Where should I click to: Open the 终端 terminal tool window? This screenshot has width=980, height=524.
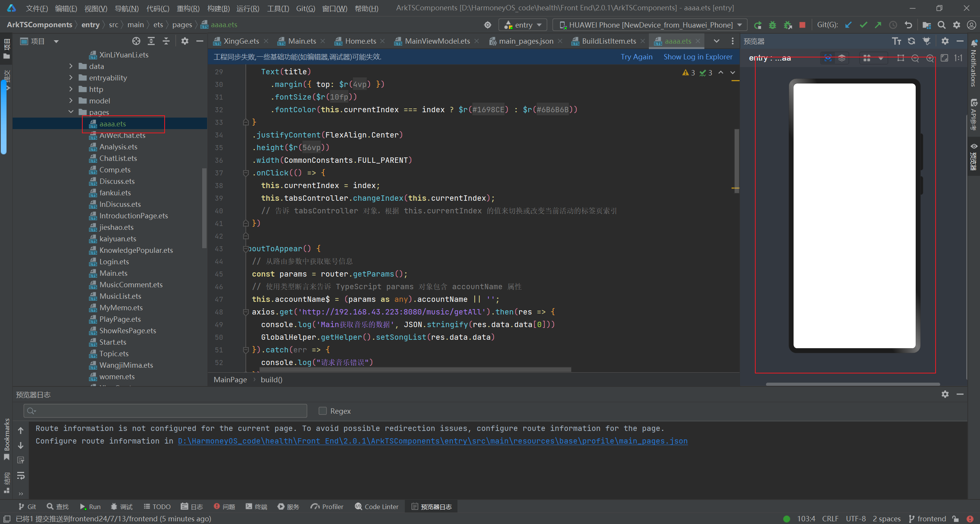[256, 506]
